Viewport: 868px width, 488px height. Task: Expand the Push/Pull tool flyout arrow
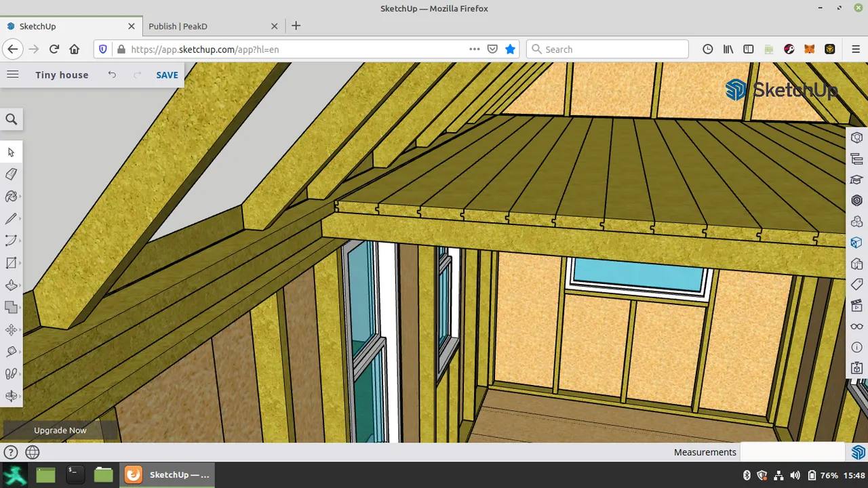tap(20, 286)
